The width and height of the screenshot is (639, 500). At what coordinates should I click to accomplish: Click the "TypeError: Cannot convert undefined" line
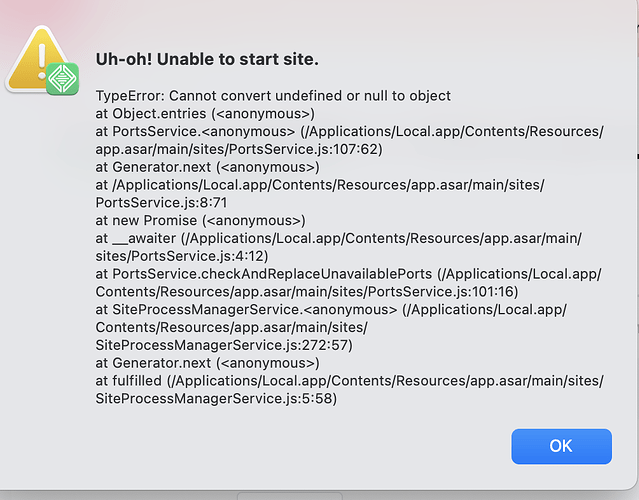point(273,96)
